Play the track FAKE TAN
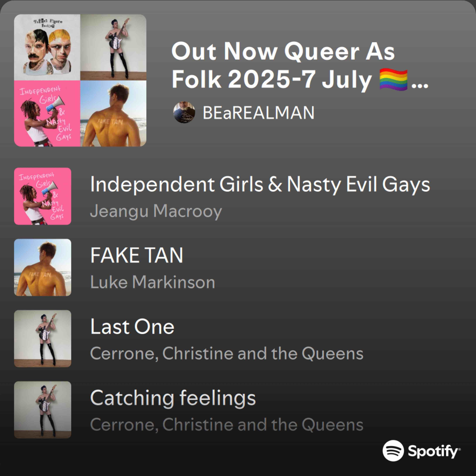476x476 pixels. [x=137, y=255]
